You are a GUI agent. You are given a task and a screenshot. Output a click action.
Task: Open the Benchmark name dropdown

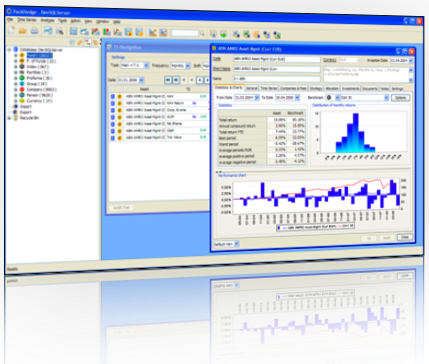coord(386,98)
